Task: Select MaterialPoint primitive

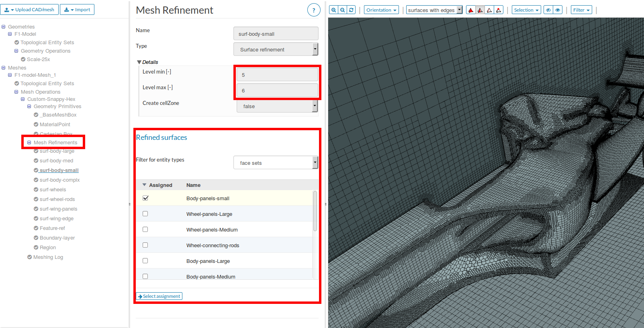Action: pos(55,125)
